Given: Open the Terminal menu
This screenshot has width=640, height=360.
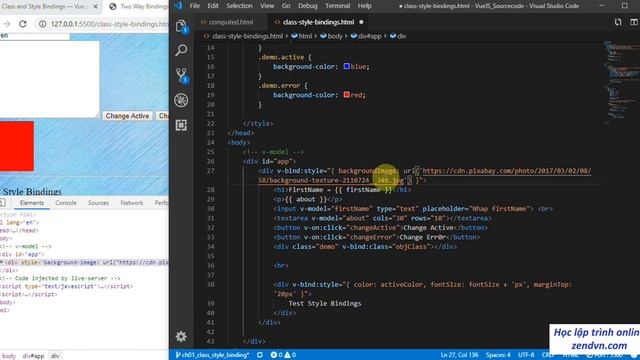Looking at the screenshot, I should pos(338,6).
